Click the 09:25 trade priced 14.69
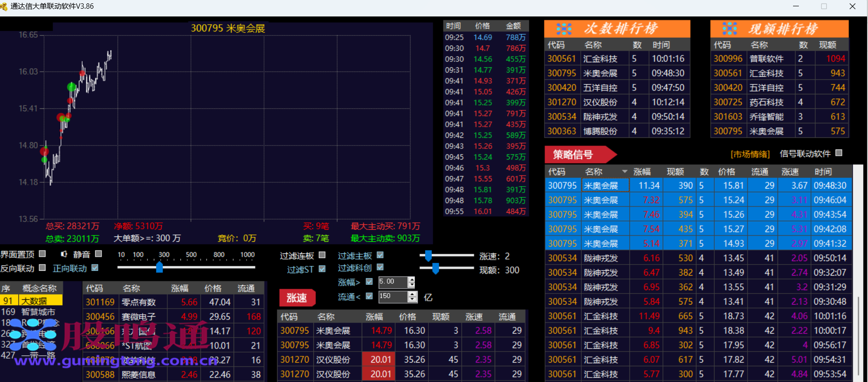This screenshot has height=382, width=868. point(485,37)
